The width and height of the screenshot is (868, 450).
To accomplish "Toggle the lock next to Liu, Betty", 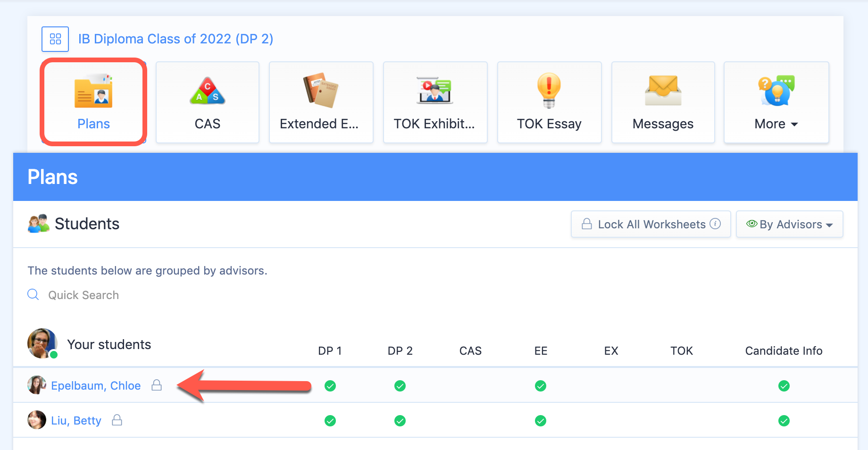I will point(117,420).
